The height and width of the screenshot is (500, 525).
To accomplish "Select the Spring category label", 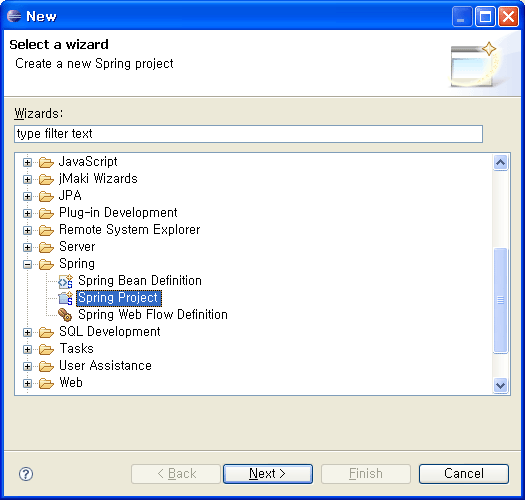I will pos(77,264).
